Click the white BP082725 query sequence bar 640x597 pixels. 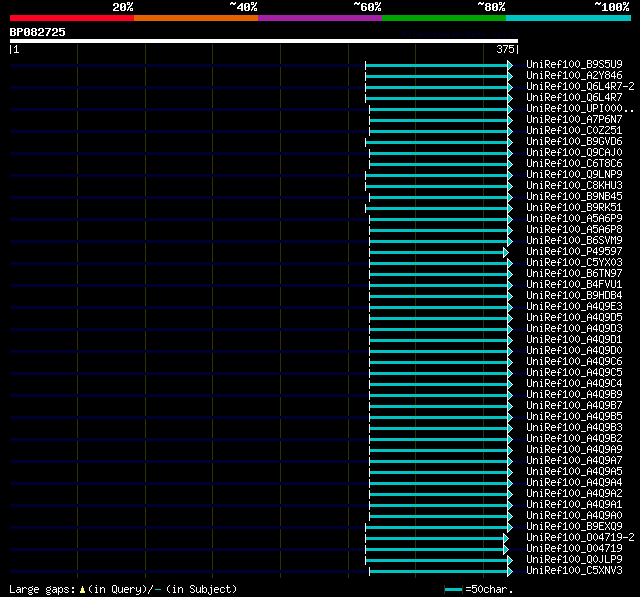[x=264, y=41]
